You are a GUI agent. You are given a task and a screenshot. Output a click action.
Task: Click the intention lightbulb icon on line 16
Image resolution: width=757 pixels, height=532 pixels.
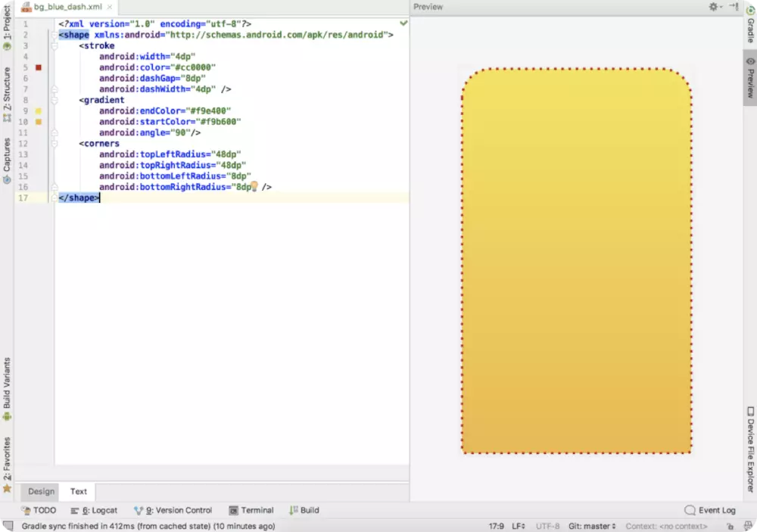254,186
